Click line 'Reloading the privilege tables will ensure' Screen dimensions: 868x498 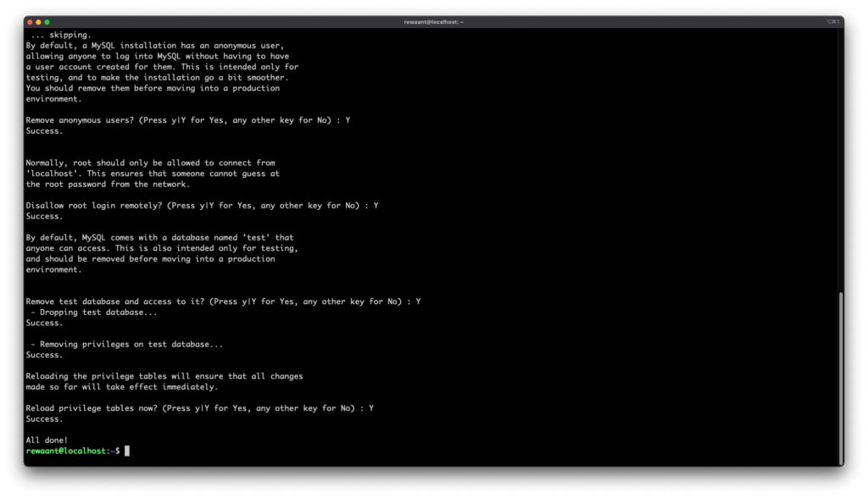click(x=164, y=376)
